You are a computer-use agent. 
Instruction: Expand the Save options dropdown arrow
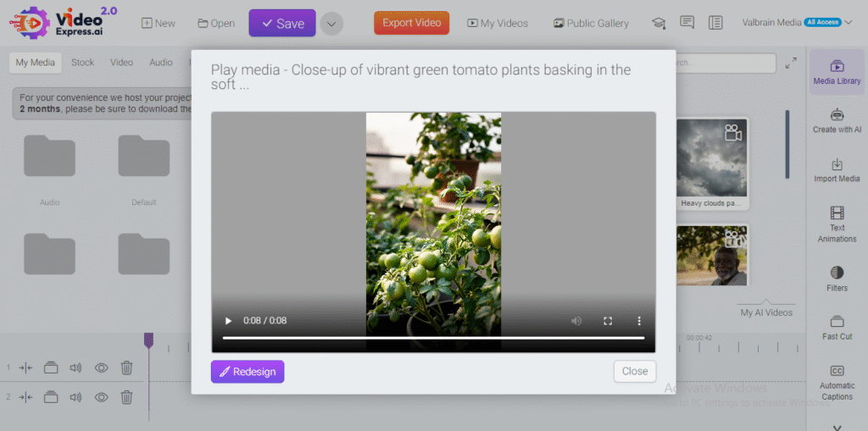(x=331, y=24)
